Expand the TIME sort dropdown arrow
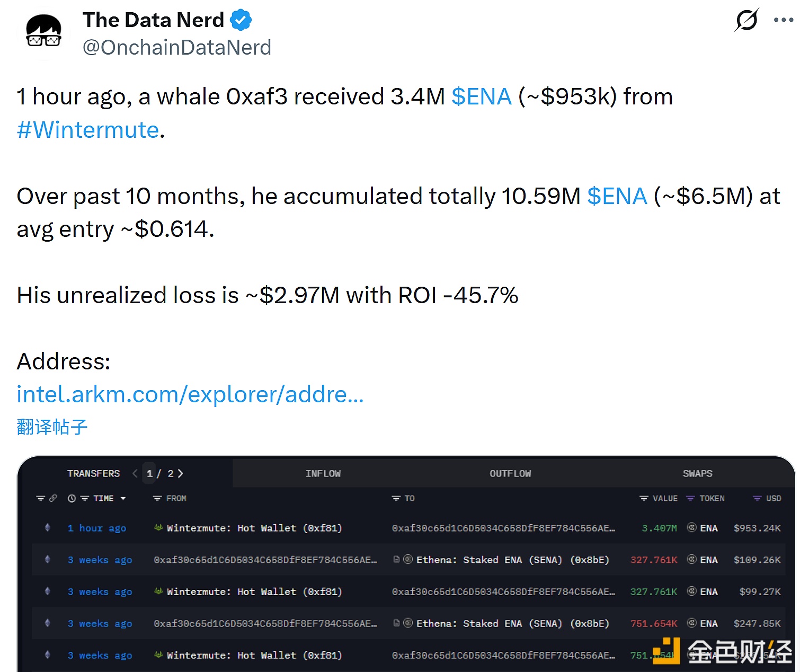 coord(123,499)
